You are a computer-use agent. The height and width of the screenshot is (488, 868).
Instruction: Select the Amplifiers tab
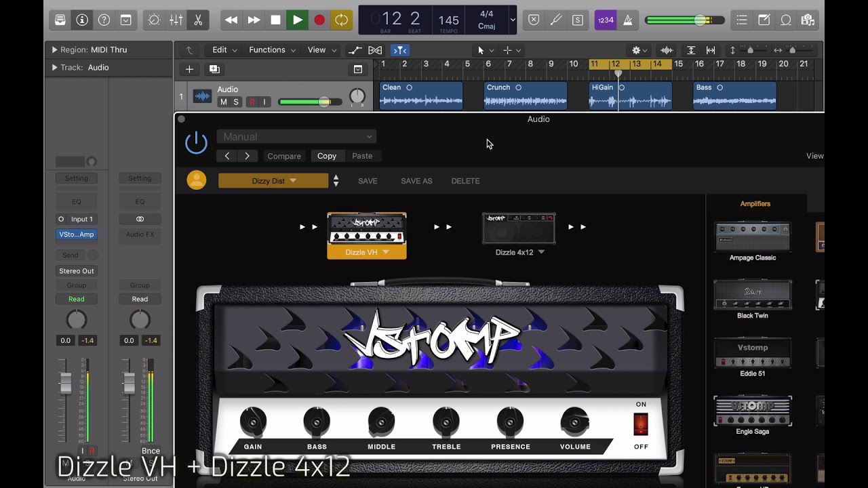click(755, 203)
